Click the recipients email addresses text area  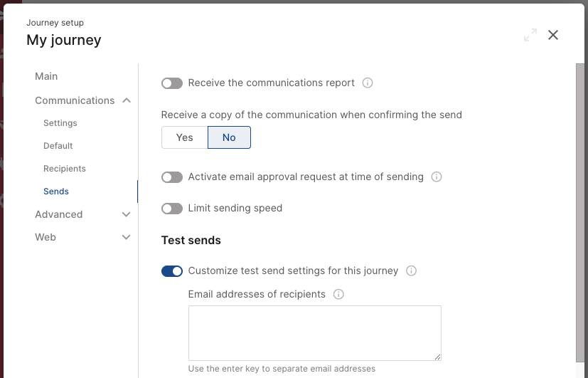tap(315, 333)
